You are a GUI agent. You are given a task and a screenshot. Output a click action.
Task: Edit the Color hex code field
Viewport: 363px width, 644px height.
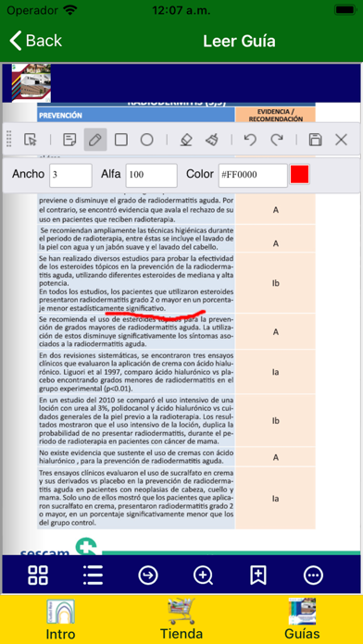coord(253,176)
